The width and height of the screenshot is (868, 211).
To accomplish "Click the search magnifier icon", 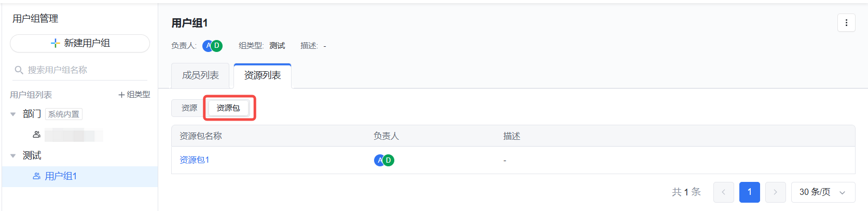I will pos(19,70).
